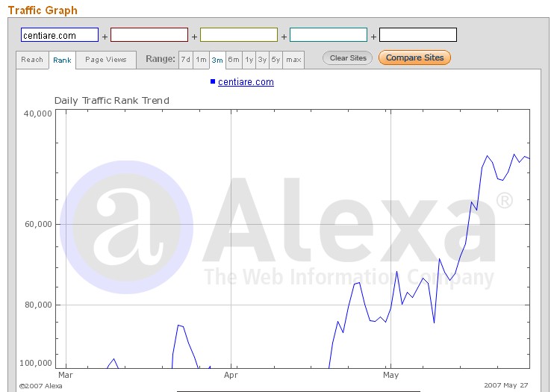Set range to 7d
The image size is (557, 392).
tap(186, 60)
